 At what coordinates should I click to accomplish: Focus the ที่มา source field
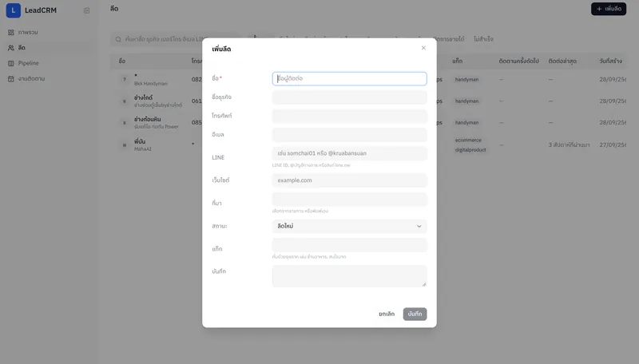pos(349,199)
